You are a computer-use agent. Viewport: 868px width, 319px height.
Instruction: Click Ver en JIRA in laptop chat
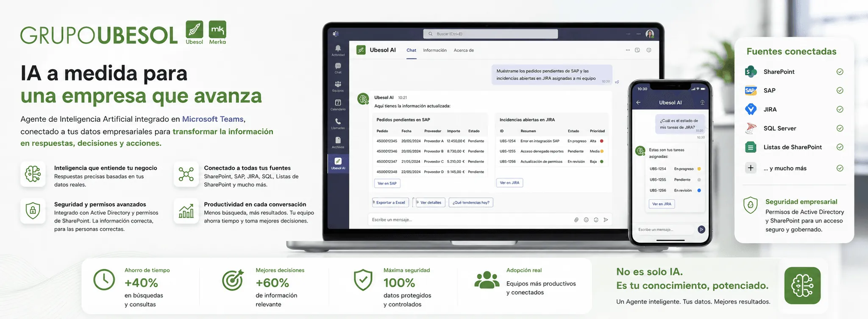pos(509,182)
